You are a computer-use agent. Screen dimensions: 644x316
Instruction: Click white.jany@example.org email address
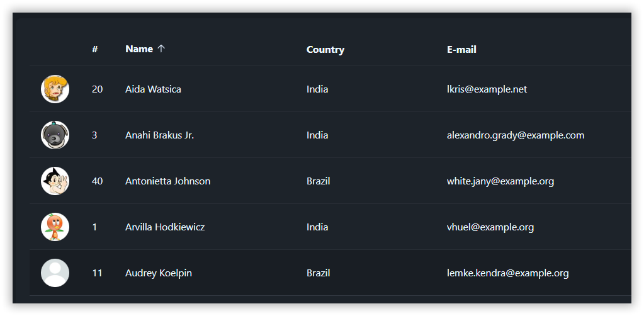(x=500, y=181)
